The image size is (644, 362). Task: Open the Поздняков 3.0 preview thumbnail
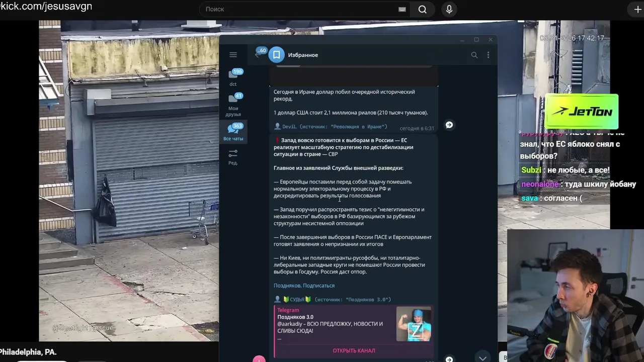point(414,324)
